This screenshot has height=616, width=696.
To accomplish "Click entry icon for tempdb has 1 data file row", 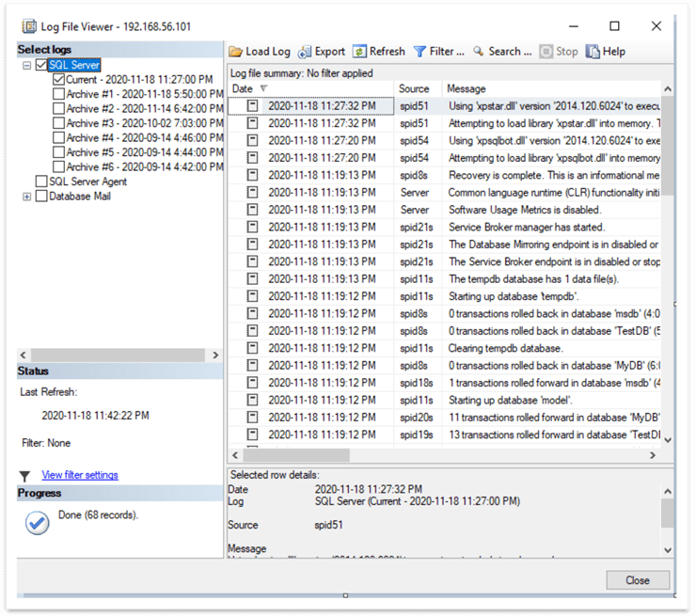I will coord(253,278).
